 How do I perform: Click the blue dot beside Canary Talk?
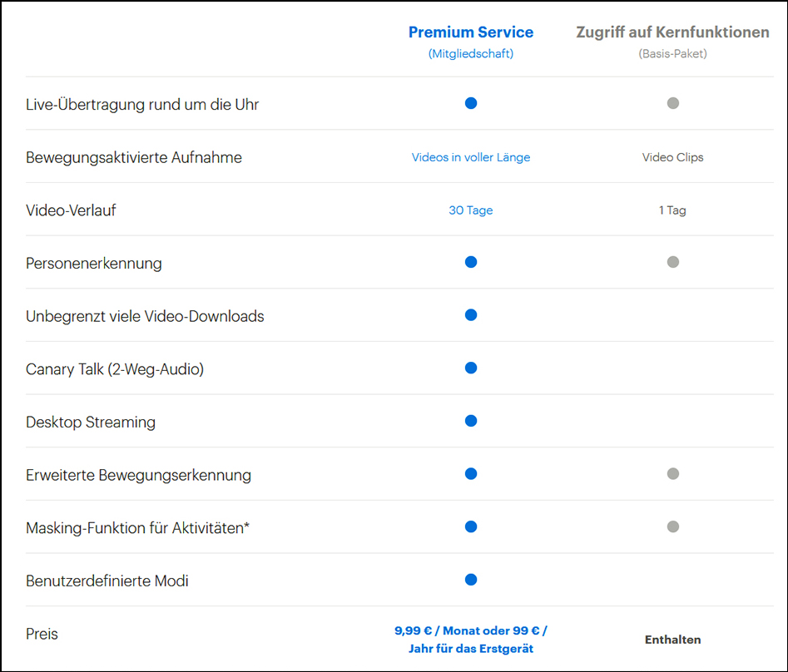tap(471, 368)
